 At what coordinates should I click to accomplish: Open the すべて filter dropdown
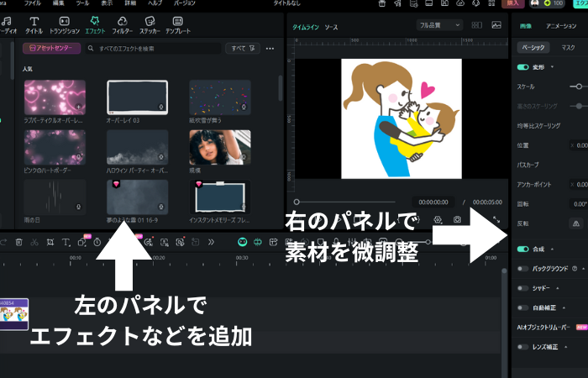(x=243, y=49)
